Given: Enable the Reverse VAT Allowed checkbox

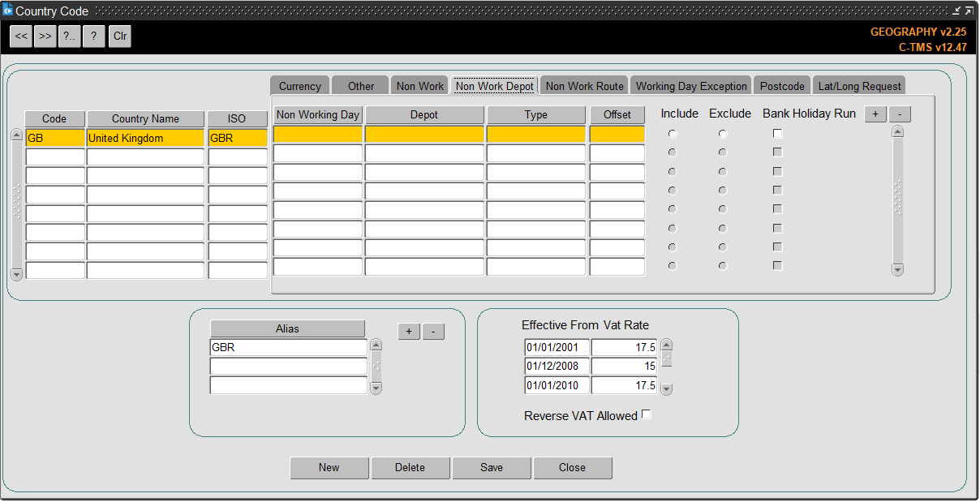Looking at the screenshot, I should tap(647, 414).
